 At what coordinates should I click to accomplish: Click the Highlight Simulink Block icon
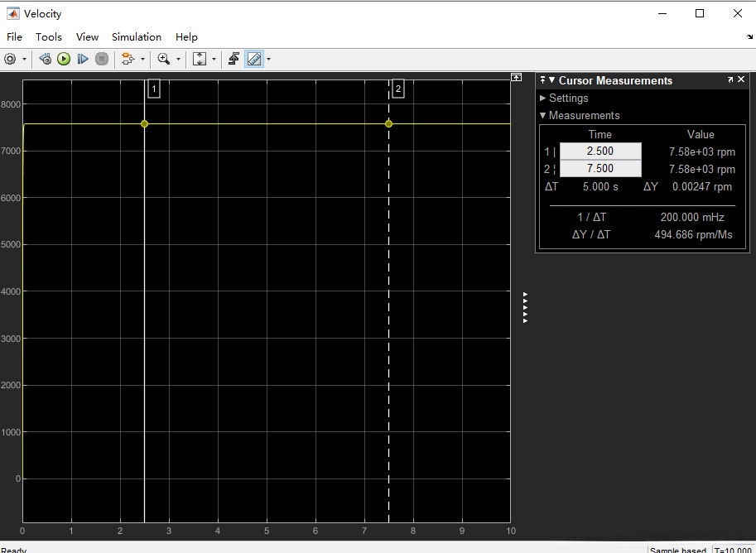128,59
